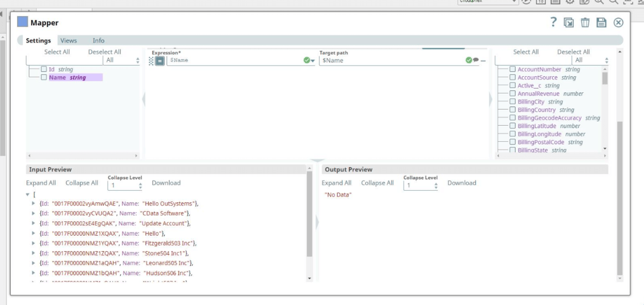Check the BillingLongitude checkbox
Image resolution: width=644 pixels, height=305 pixels.
pyautogui.click(x=513, y=134)
